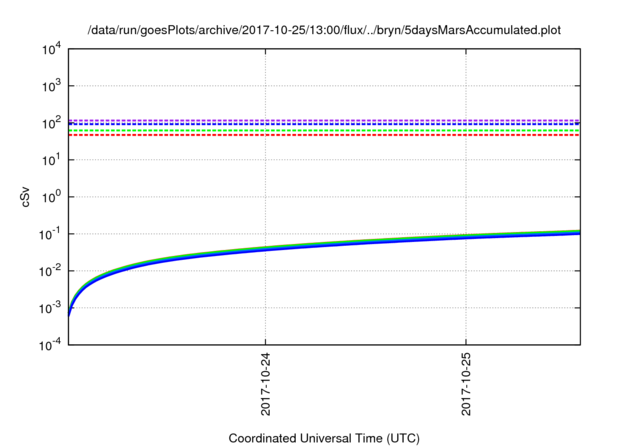Image resolution: width=640 pixels, height=448 pixels.
Task: Click the Coordinated Universal Time (UTC) label
Action: (x=324, y=438)
